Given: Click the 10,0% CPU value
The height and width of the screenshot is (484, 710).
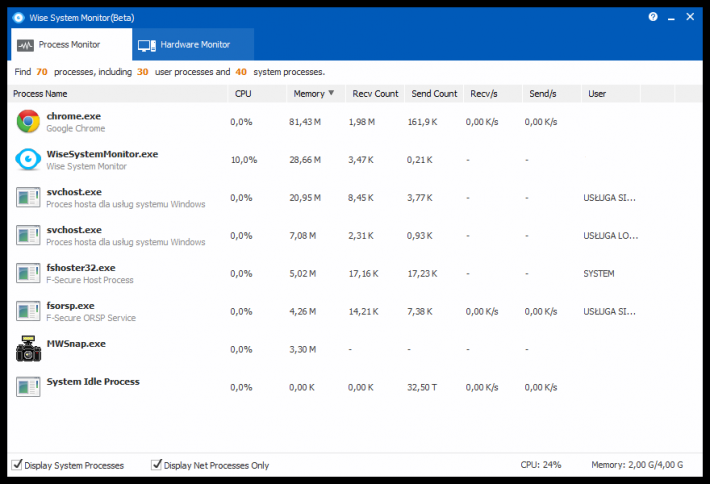Looking at the screenshot, I should [x=244, y=160].
